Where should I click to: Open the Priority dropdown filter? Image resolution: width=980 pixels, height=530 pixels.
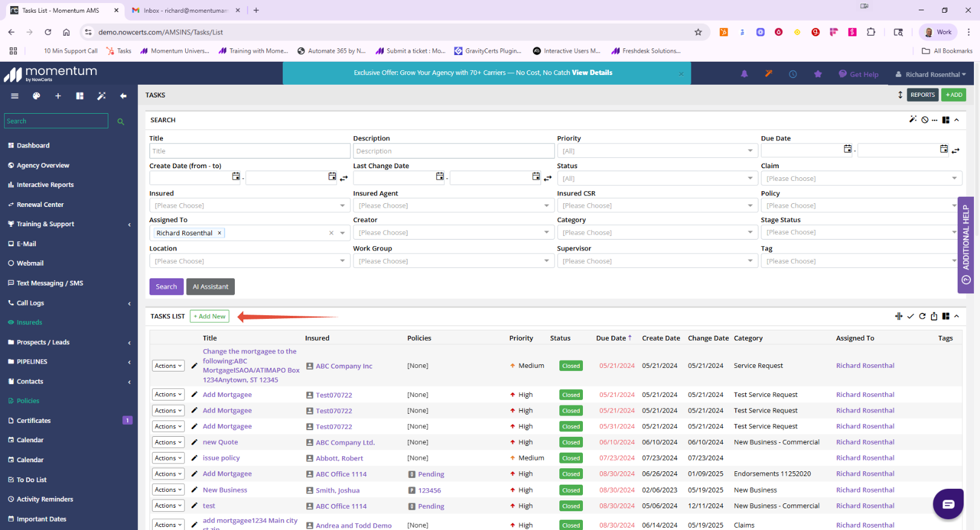[x=657, y=151]
